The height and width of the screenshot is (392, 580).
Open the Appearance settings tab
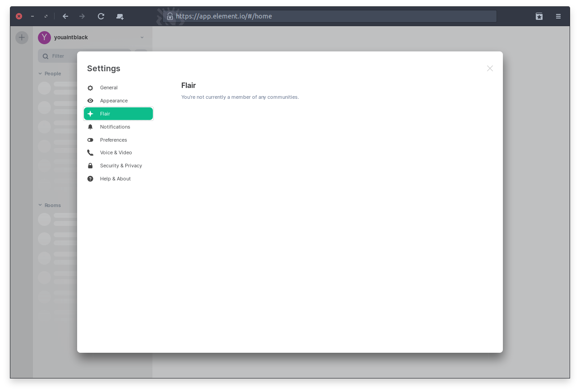tap(114, 101)
